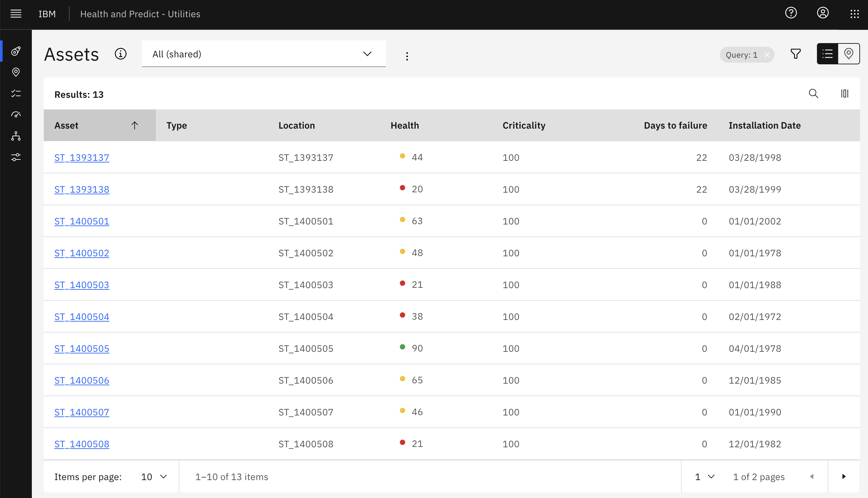
Task: Open table search magnifier
Action: 813,93
